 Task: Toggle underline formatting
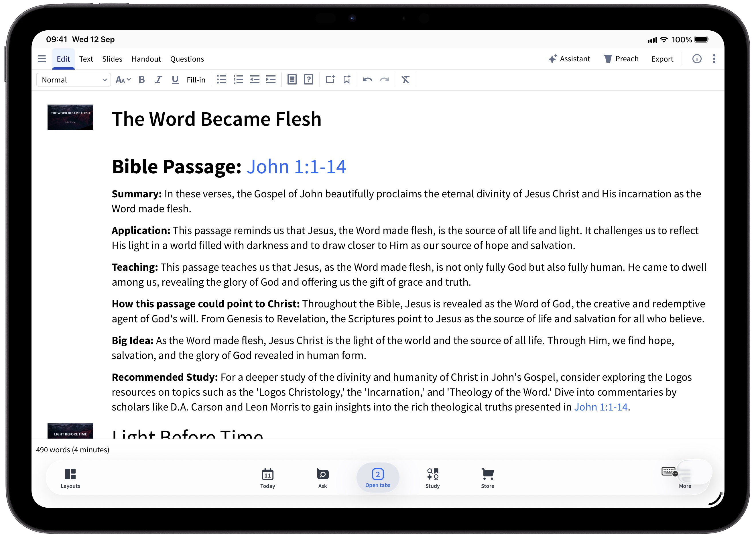click(x=175, y=80)
